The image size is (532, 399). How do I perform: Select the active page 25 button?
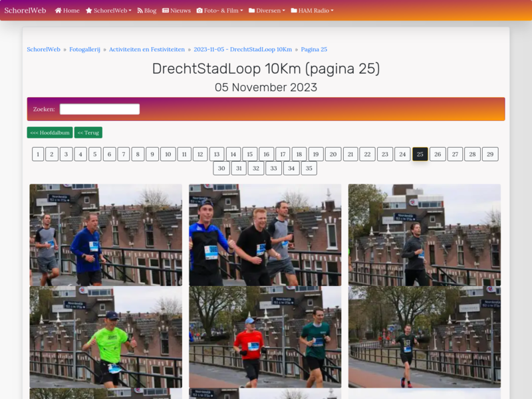click(420, 154)
